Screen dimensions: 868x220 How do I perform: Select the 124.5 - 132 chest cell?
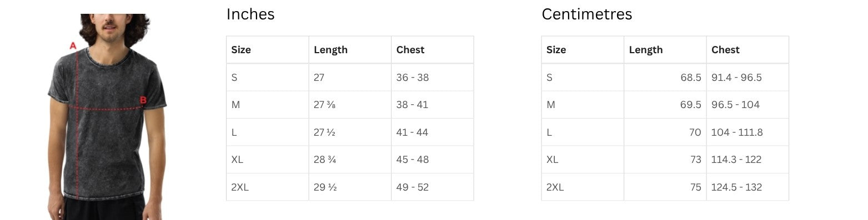[x=747, y=187]
